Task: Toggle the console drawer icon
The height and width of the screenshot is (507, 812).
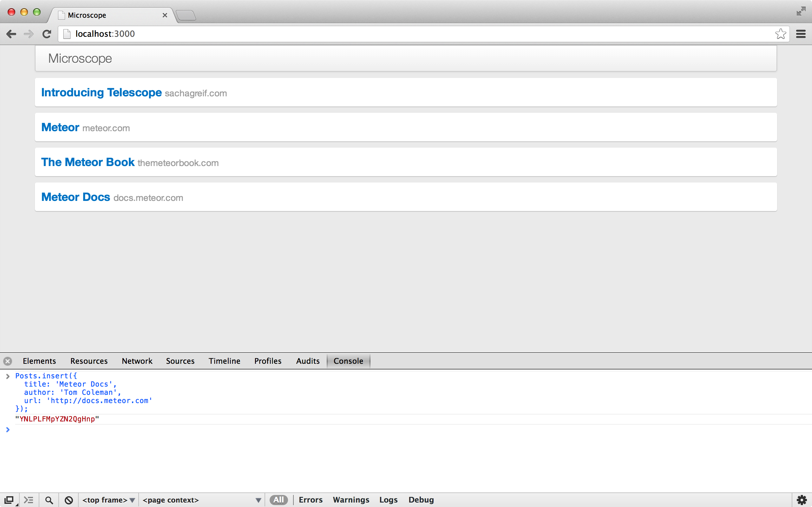Action: point(29,500)
